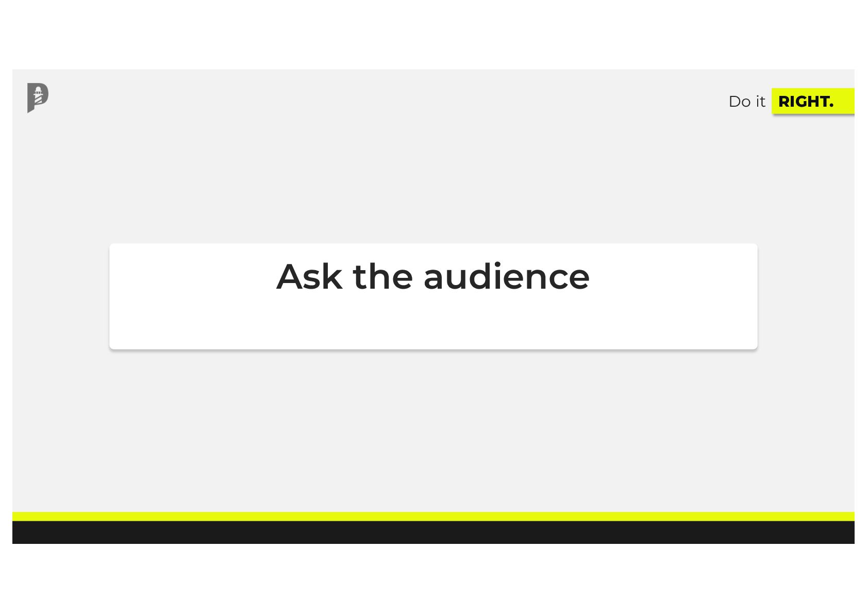Click the "Do it" text
This screenshot has width=868, height=614.
[x=747, y=102]
